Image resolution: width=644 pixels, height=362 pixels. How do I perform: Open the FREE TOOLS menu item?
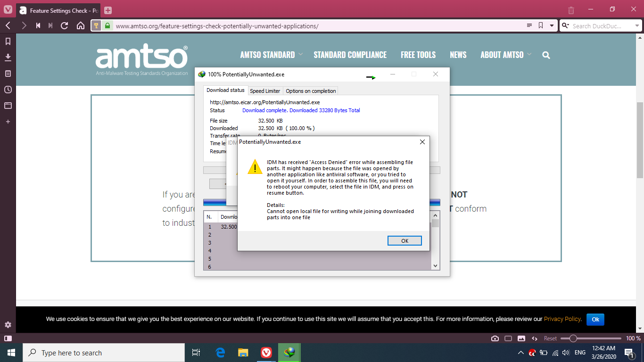pyautogui.click(x=418, y=55)
